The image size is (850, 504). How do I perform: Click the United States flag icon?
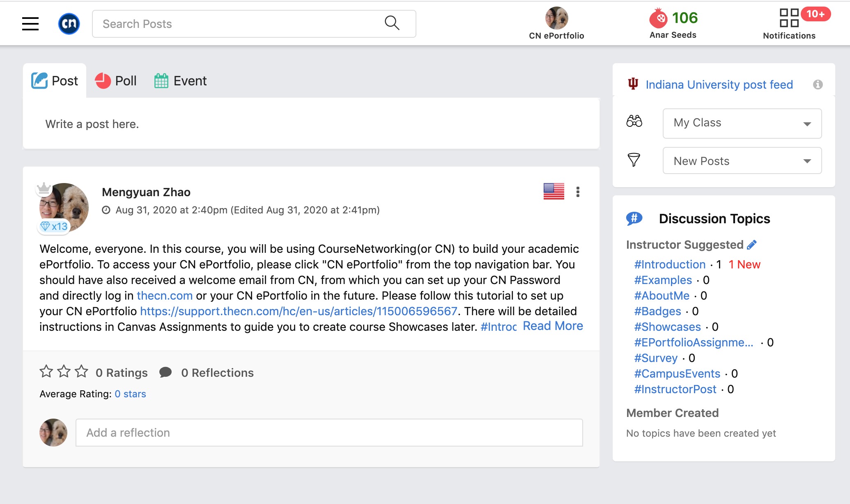[554, 191]
